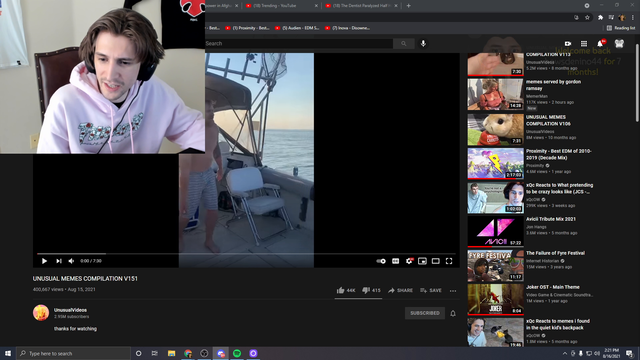Open the create video camera icon
640x360 pixels.
(568, 44)
